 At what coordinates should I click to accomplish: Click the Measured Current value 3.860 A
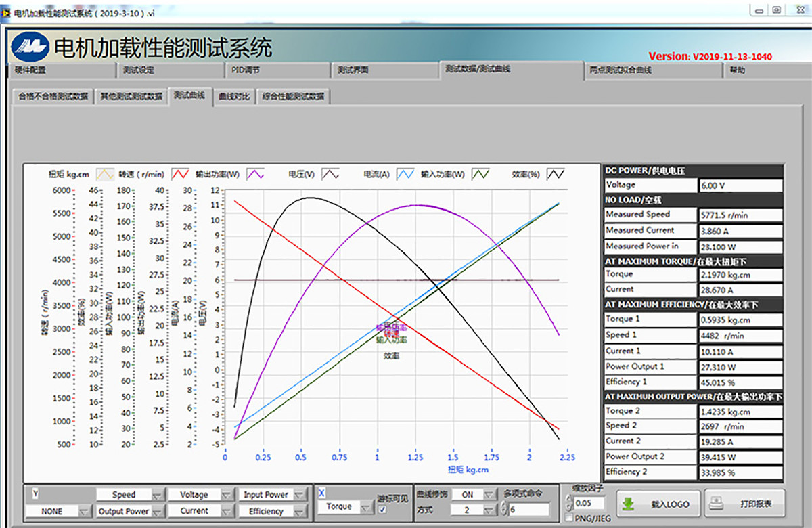(x=740, y=231)
